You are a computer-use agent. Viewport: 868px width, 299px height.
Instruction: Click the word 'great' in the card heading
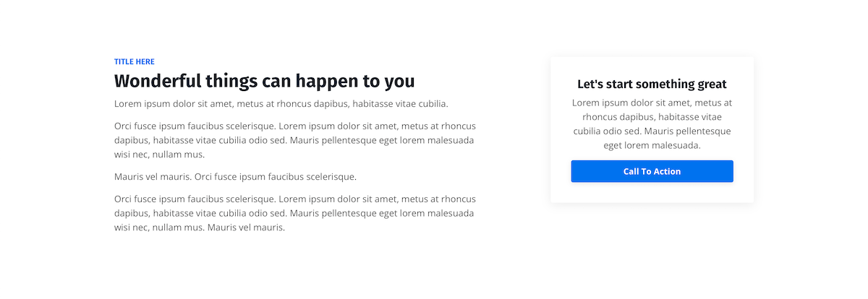tap(708, 84)
